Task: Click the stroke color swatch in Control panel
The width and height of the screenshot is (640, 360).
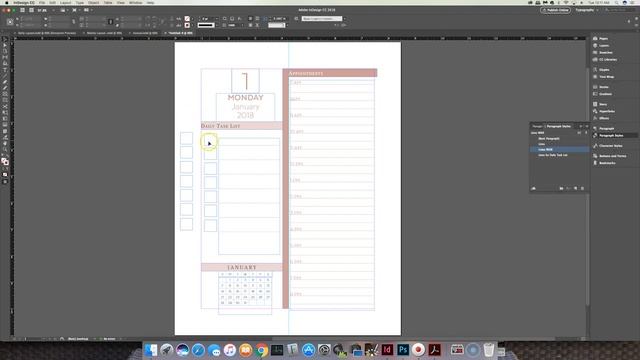Action: click(x=187, y=25)
